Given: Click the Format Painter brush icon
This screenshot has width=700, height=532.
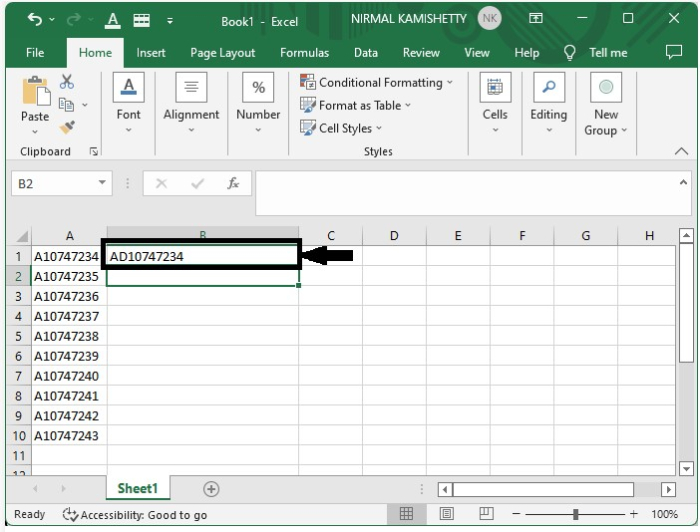Looking at the screenshot, I should [67, 128].
